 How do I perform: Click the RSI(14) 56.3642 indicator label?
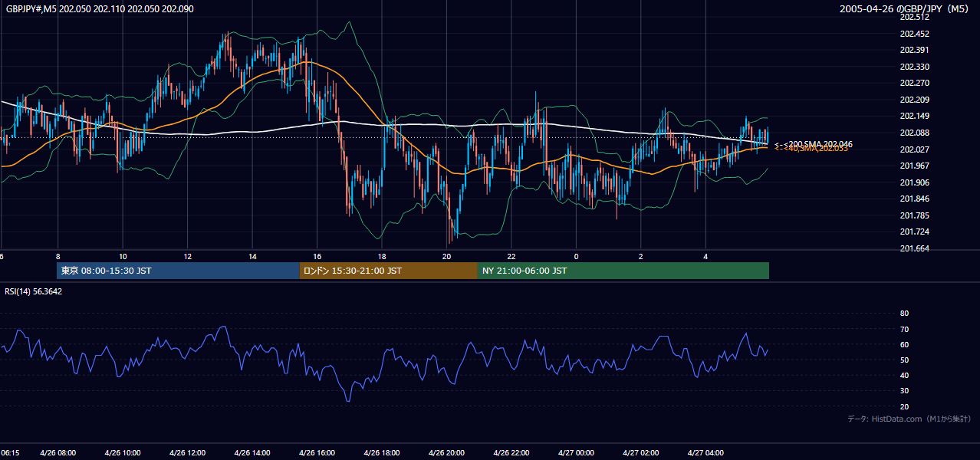pos(34,291)
